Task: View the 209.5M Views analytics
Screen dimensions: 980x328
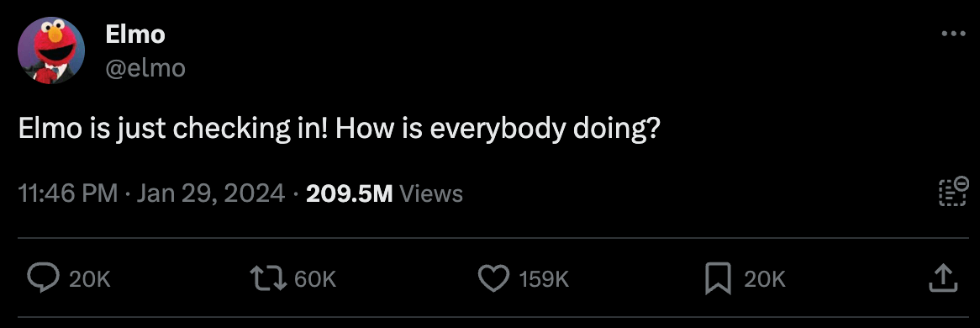Action: (384, 193)
